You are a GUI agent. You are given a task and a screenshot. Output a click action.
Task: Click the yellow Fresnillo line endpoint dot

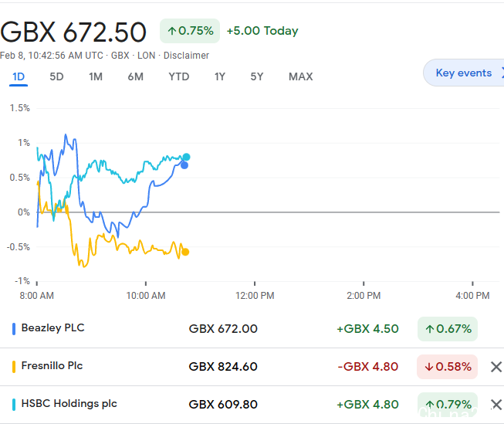185,252
